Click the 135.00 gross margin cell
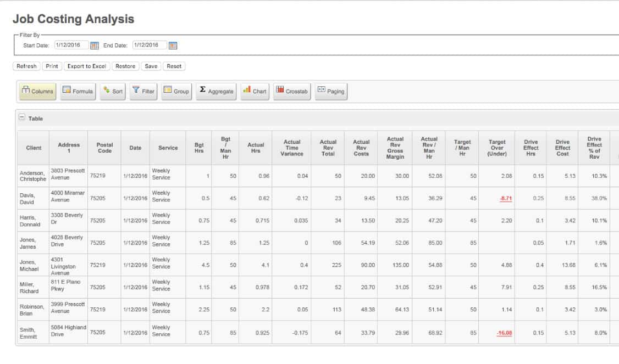The width and height of the screenshot is (619, 364). (395, 265)
